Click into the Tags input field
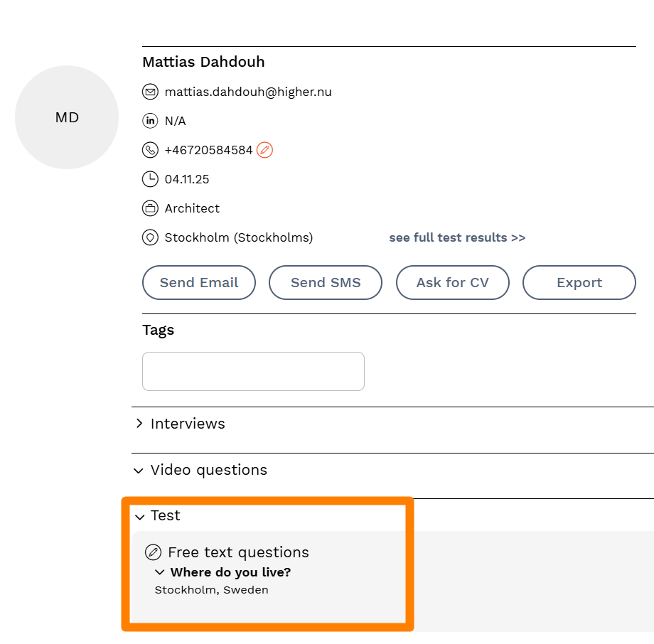This screenshot has height=644, width=654. 253,371
